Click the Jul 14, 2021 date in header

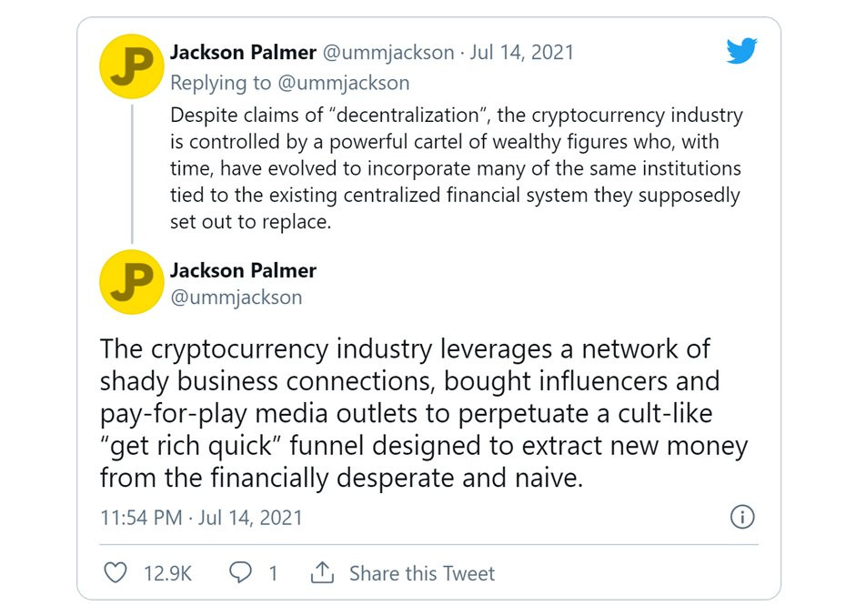[522, 53]
